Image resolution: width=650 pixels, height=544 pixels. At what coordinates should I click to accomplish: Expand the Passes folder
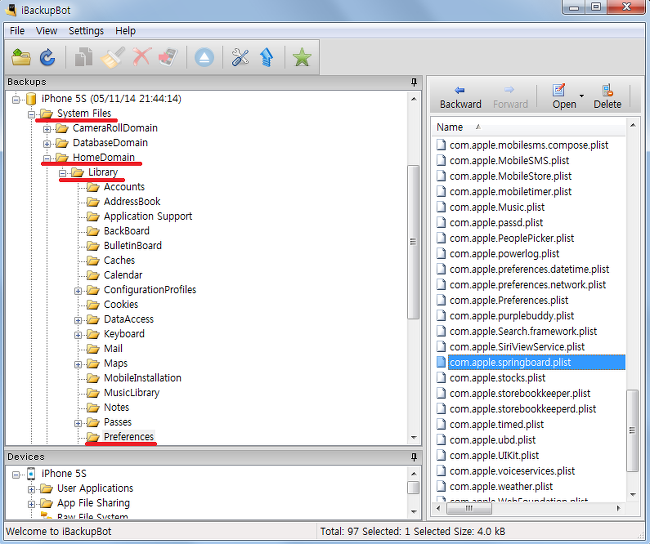click(x=78, y=423)
